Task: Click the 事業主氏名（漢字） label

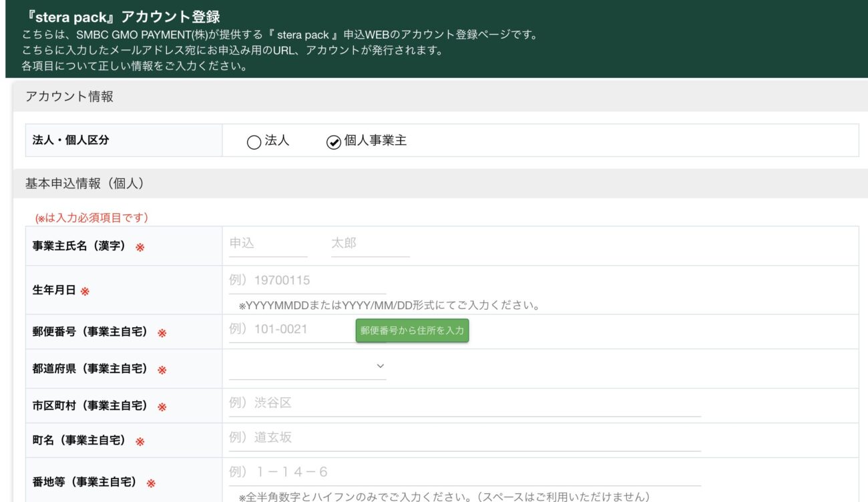Action: [79, 246]
